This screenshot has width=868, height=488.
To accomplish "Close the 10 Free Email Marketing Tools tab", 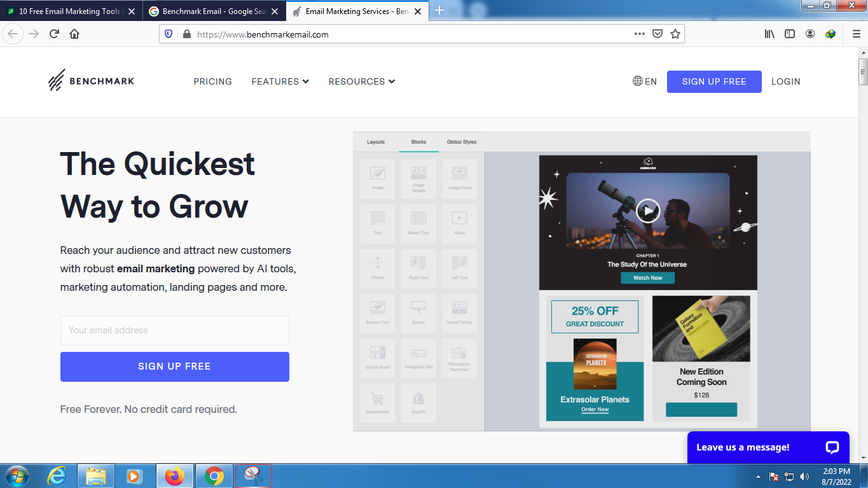I will tap(132, 11).
